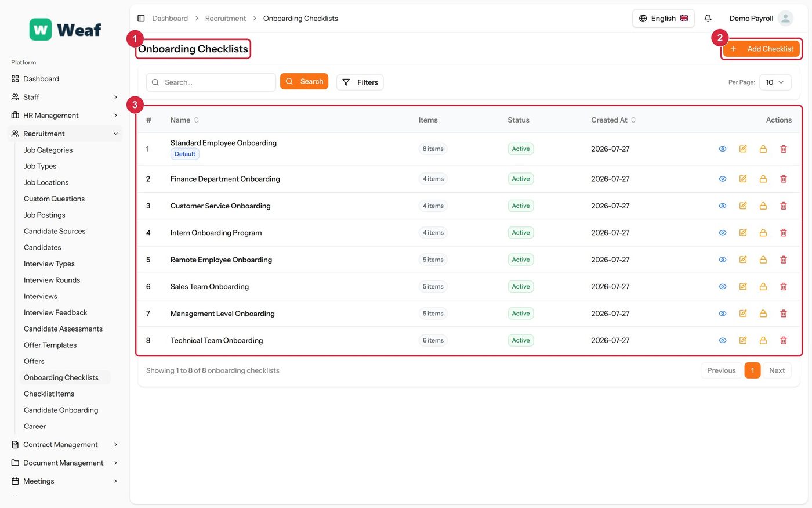Screen dimensions: 812x508
Task: Edit the Management Level Onboarding checklist
Action: pyautogui.click(x=743, y=314)
